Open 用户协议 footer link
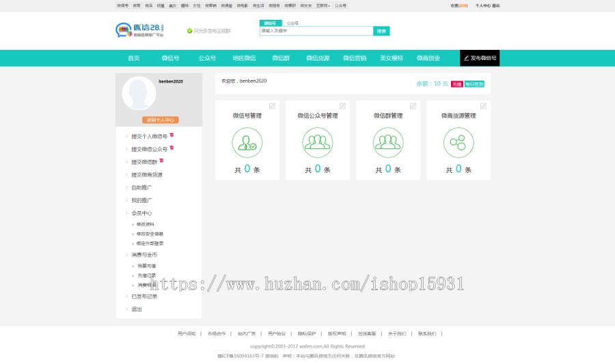The image size is (615, 364). pos(277,334)
